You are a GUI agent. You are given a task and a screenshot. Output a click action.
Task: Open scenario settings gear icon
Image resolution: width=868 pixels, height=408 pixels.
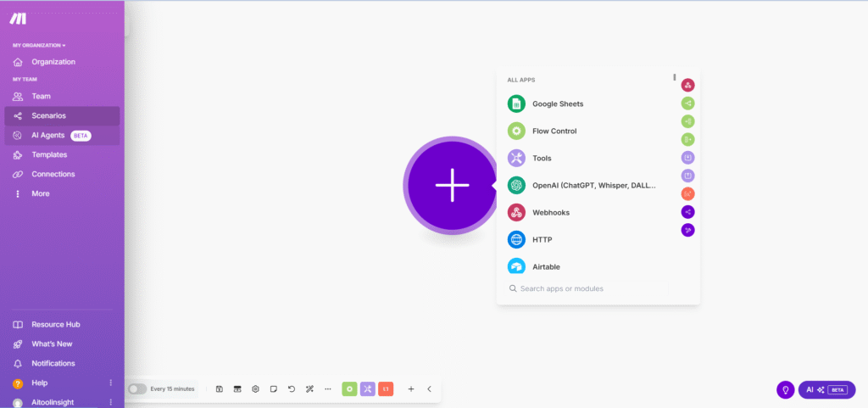(x=255, y=389)
